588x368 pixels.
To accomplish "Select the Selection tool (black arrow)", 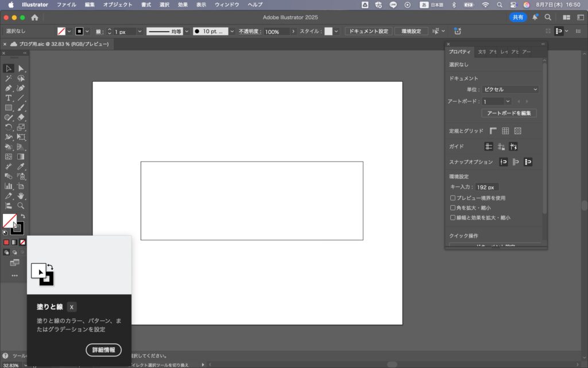I will click(x=8, y=68).
